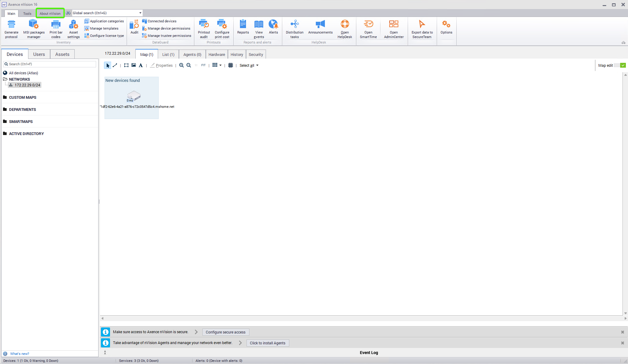Click the zoom in magnifier
This screenshot has height=364, width=628.
click(181, 65)
